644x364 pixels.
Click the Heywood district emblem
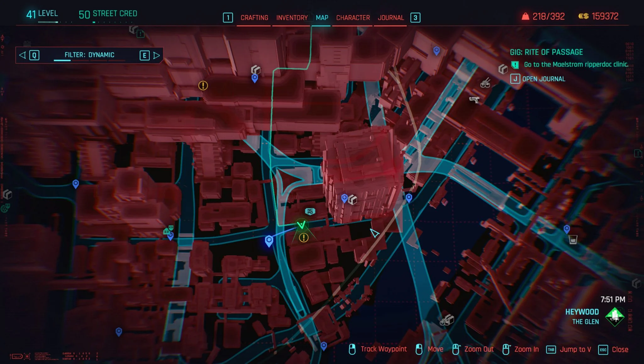coord(615,317)
